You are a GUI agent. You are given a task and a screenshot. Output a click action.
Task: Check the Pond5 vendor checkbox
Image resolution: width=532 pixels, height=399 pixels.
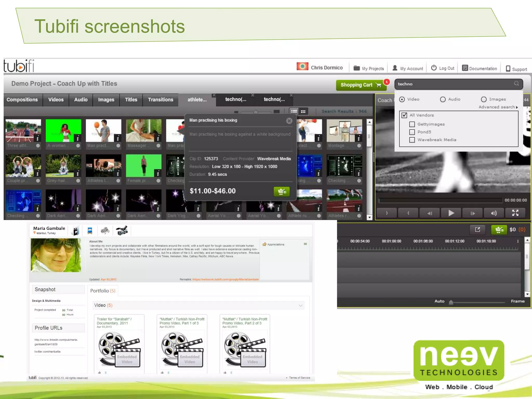(x=412, y=132)
